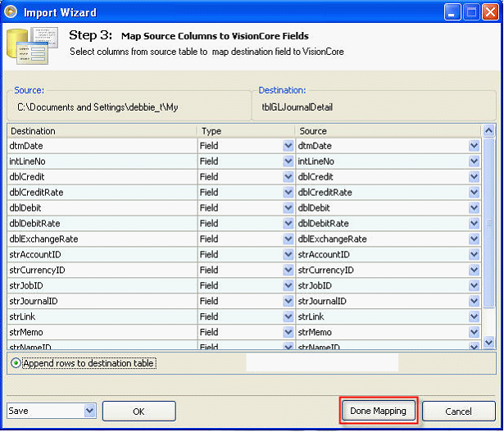Open Source dropdown in dblDebit row

474,208
